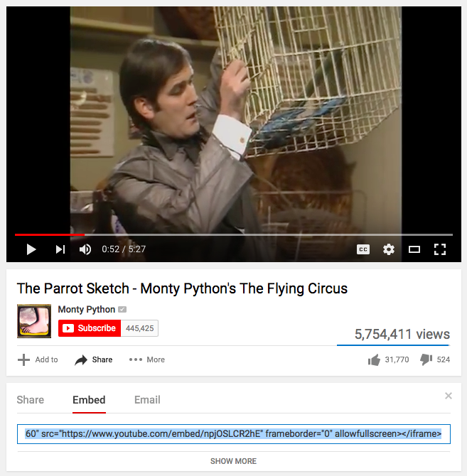The width and height of the screenshot is (467, 476).
Task: Click the embed code text field
Action: pos(233,434)
